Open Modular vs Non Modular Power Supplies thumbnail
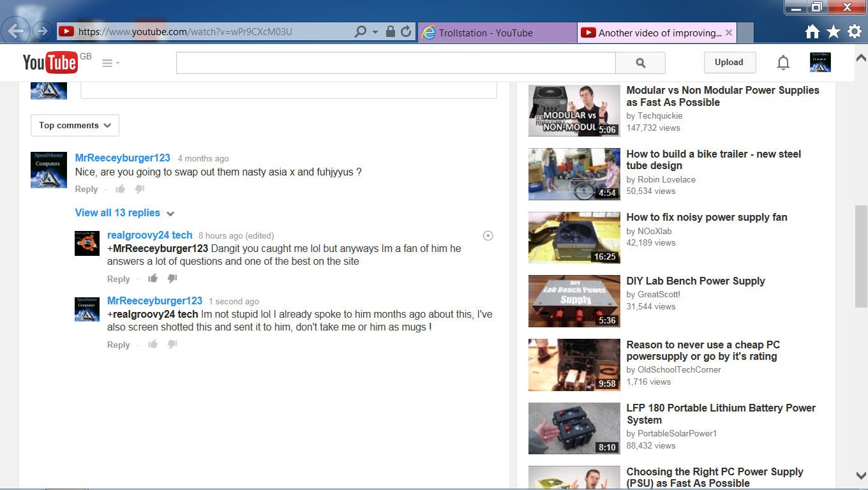Image resolution: width=868 pixels, height=490 pixels. [574, 110]
